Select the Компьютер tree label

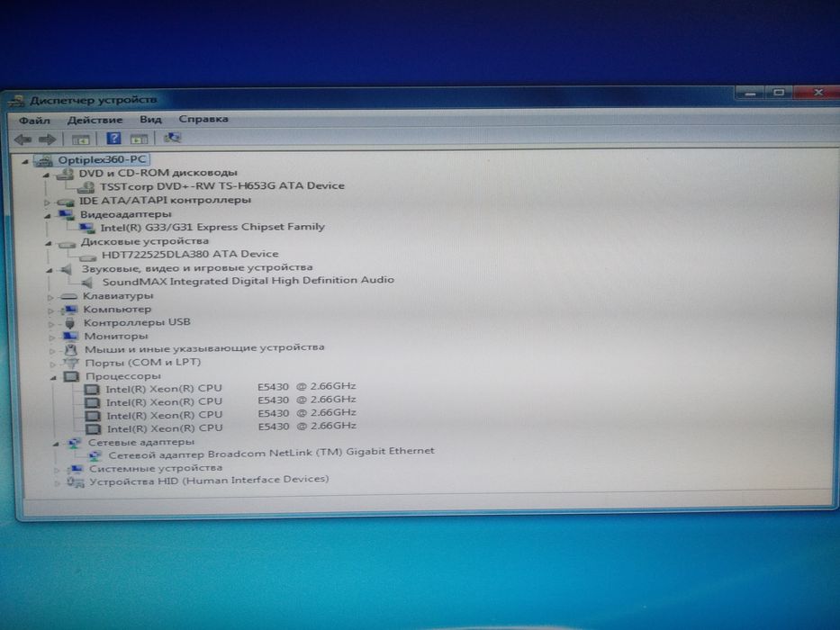117,309
